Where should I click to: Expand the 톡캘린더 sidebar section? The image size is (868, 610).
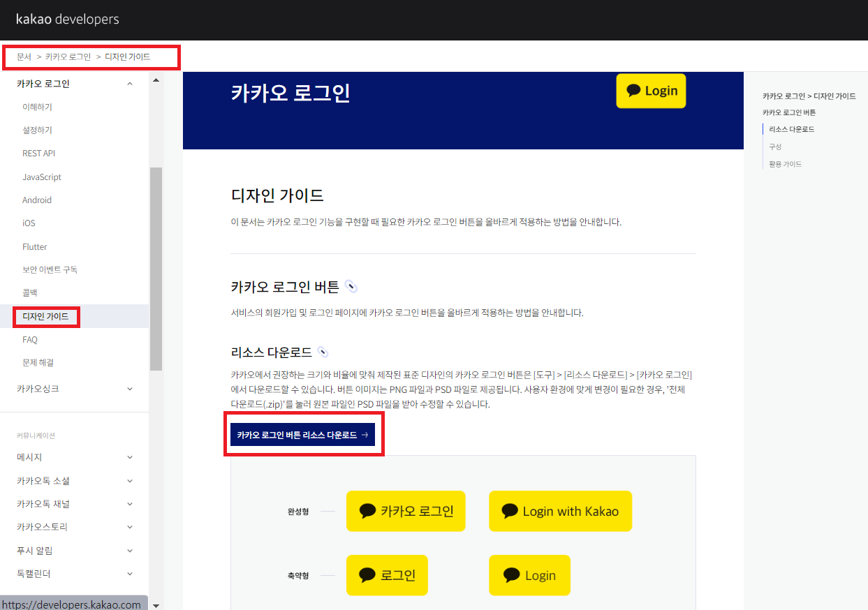pyautogui.click(x=130, y=574)
